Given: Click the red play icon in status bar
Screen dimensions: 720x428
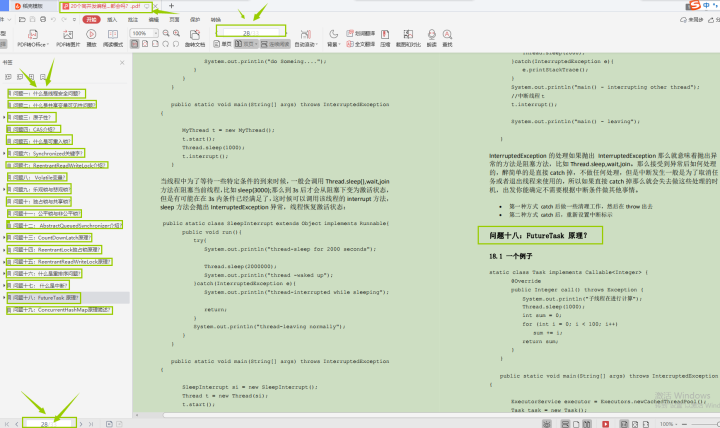Looking at the screenshot, I should 606,424.
